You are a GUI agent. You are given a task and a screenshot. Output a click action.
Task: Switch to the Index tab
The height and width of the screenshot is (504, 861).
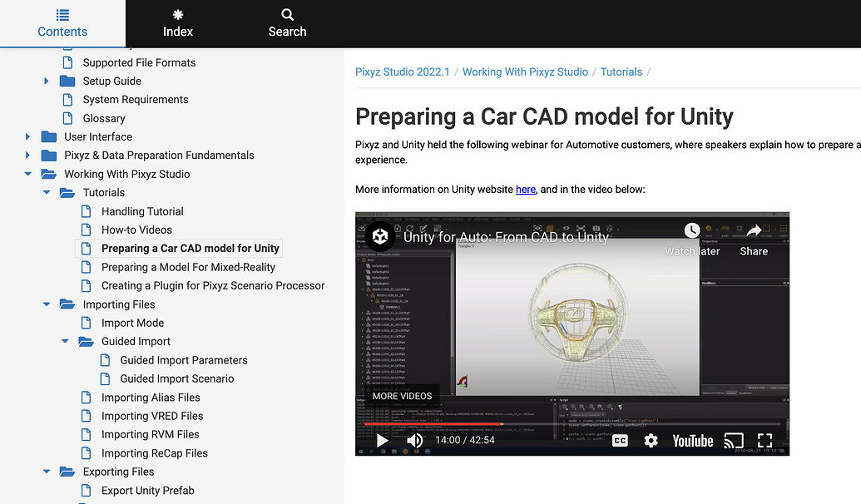coord(177,23)
